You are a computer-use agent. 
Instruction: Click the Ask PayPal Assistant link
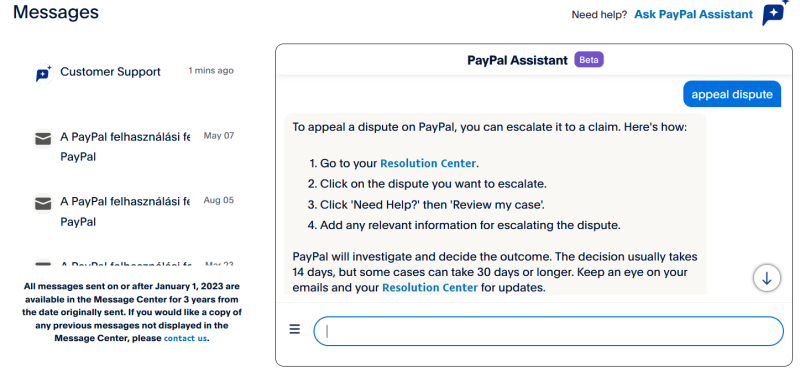(693, 14)
